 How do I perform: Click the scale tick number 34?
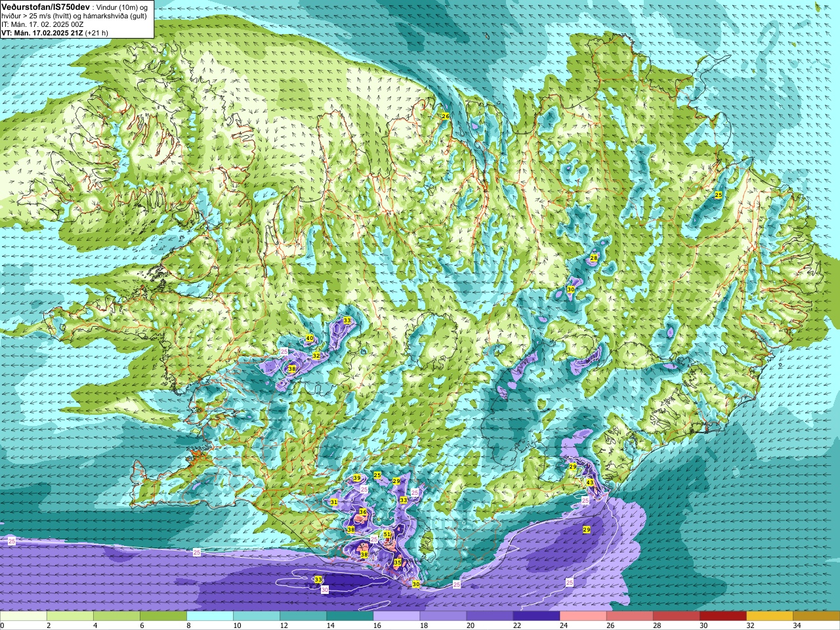797,625
